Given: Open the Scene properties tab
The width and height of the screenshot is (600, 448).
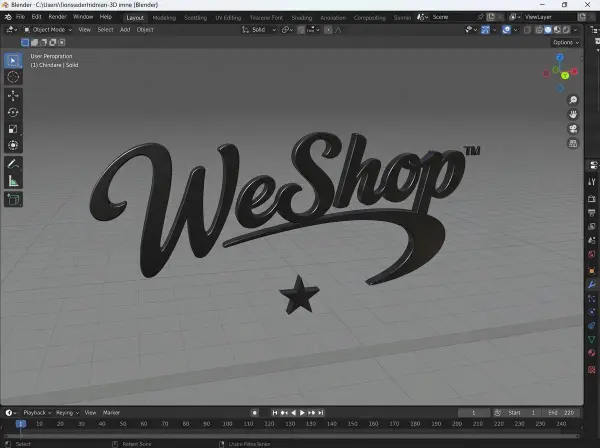Looking at the screenshot, I should [592, 240].
